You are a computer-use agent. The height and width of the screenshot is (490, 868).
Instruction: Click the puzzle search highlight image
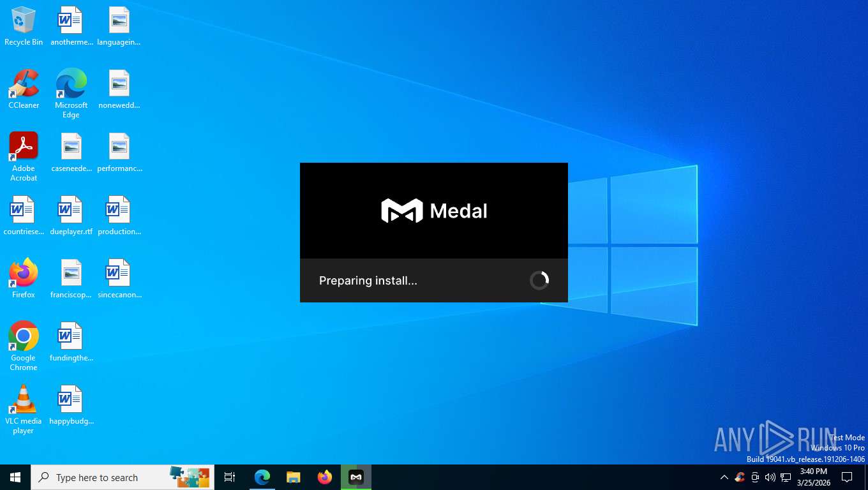190,476
